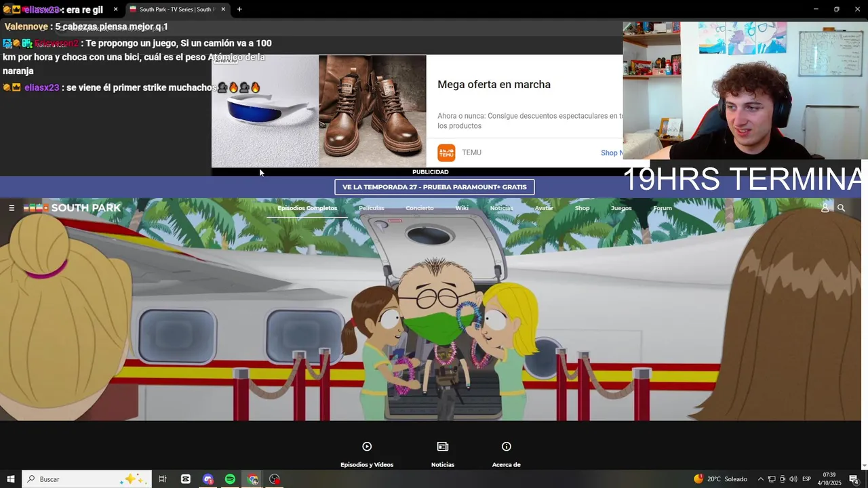
Task: Switch to the South Park TV Series tab
Action: pos(178,9)
